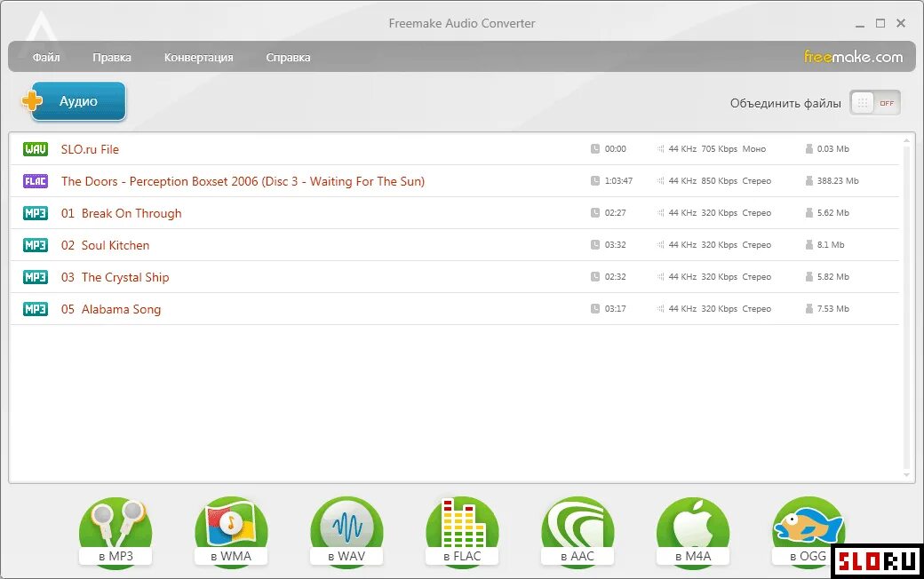Viewport: 924px width, 579px height.
Task: Click clock icon in Alabama Song row
Action: pos(595,309)
